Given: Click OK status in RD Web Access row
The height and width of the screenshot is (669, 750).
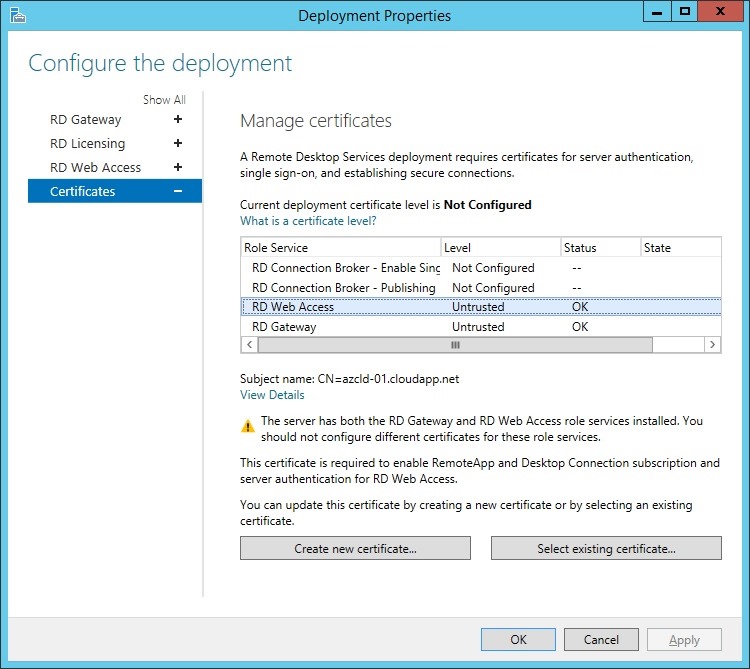Looking at the screenshot, I should click(580, 307).
